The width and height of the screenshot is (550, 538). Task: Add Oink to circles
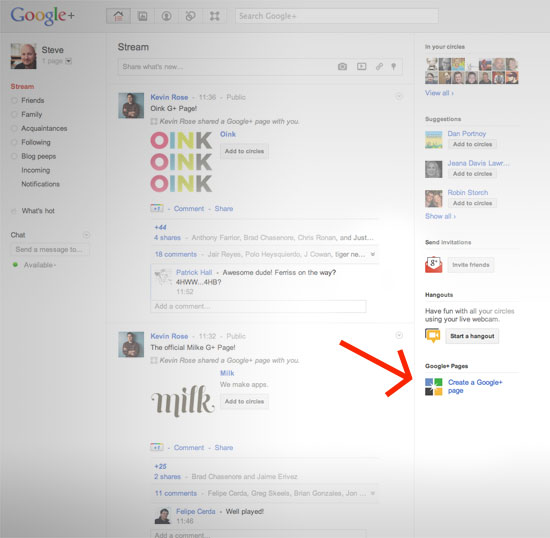click(244, 151)
